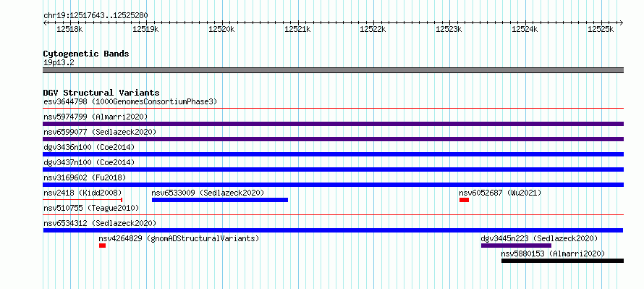Click the 12523k ruler tick label

[449, 29]
